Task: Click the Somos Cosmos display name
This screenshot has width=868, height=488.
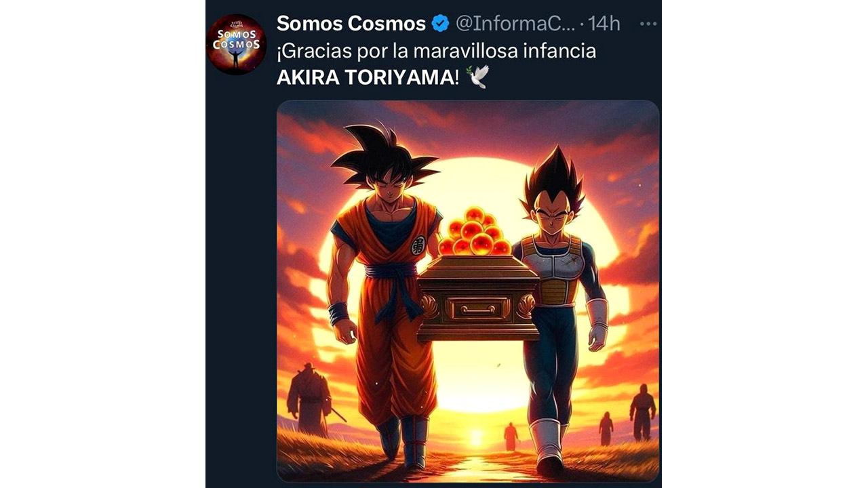Action: (351, 24)
